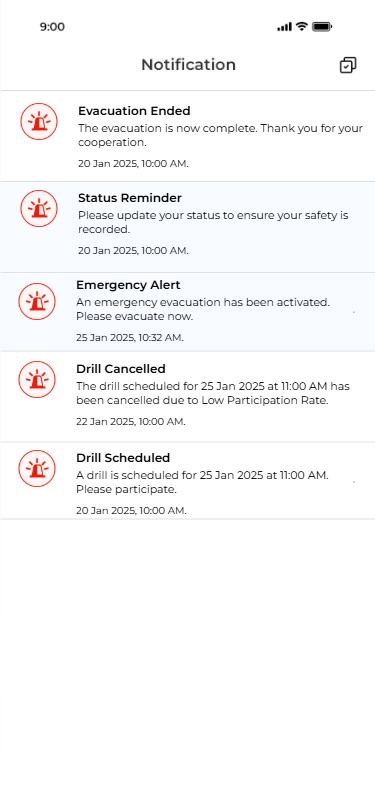
Task: Tap the 25 Jan 2025, 10:32 AM timestamp
Action: [130, 338]
